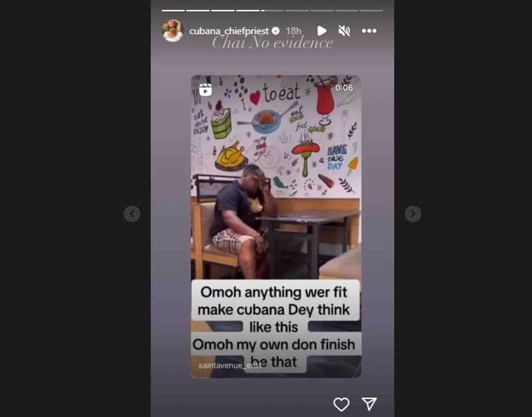Click the 18h timestamp
The image size is (532, 417).
(x=294, y=31)
